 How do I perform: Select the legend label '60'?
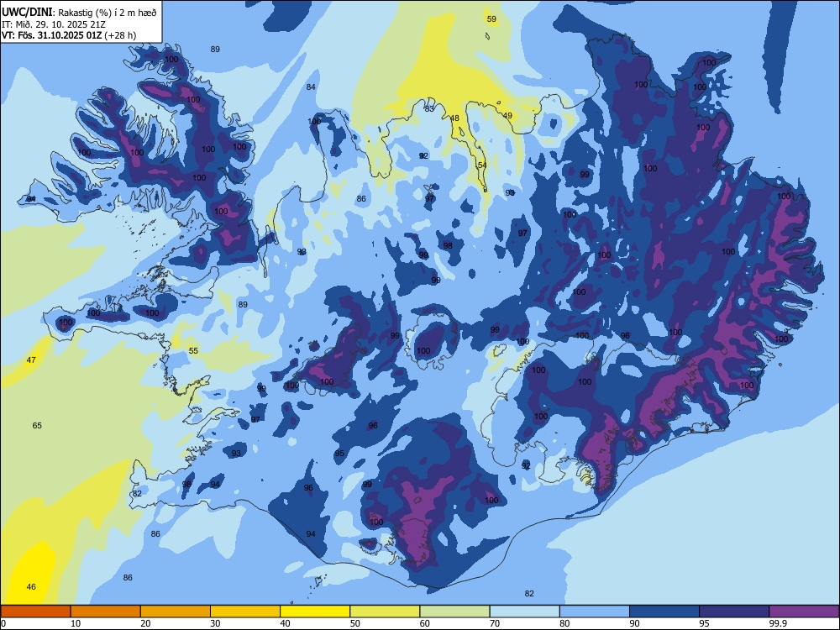(x=425, y=623)
